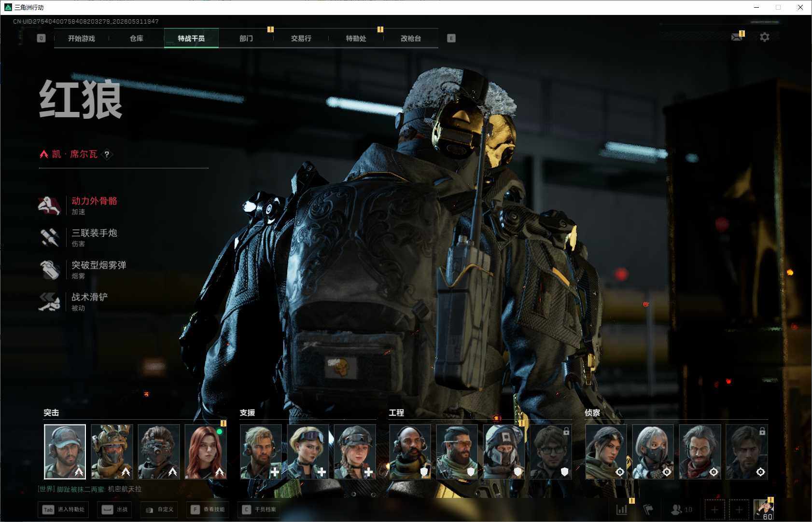This screenshot has width=812, height=522.
Task: Select the helmeted masked assault operator portrait
Action: 112,452
